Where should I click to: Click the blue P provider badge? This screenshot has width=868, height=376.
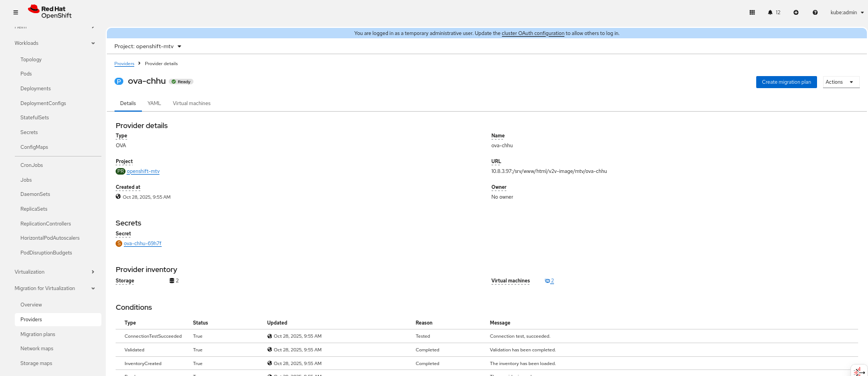coord(119,82)
